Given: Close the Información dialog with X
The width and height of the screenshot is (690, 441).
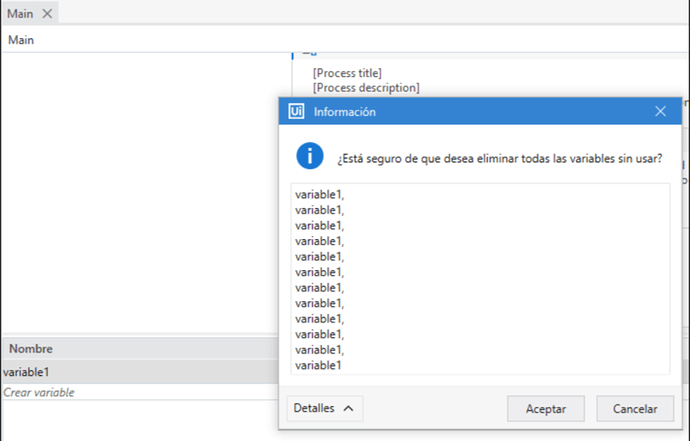Looking at the screenshot, I should pos(660,111).
